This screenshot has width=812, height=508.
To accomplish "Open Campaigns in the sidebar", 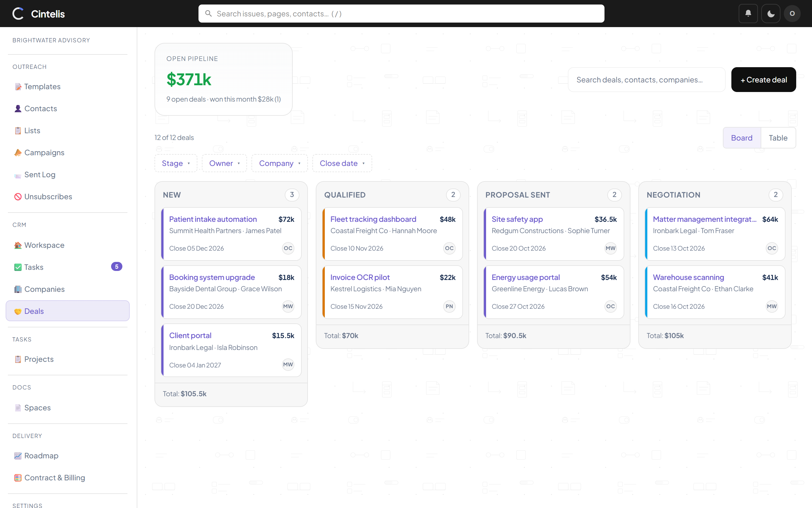I will point(67,152).
